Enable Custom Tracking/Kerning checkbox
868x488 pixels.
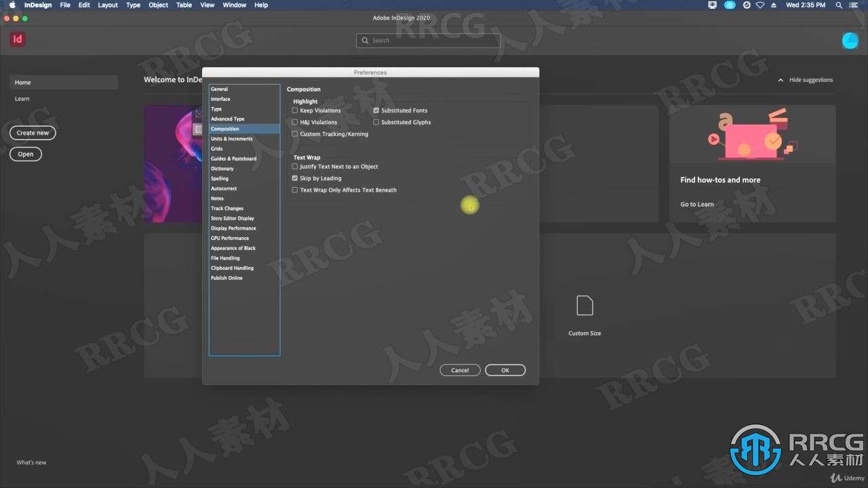[295, 134]
